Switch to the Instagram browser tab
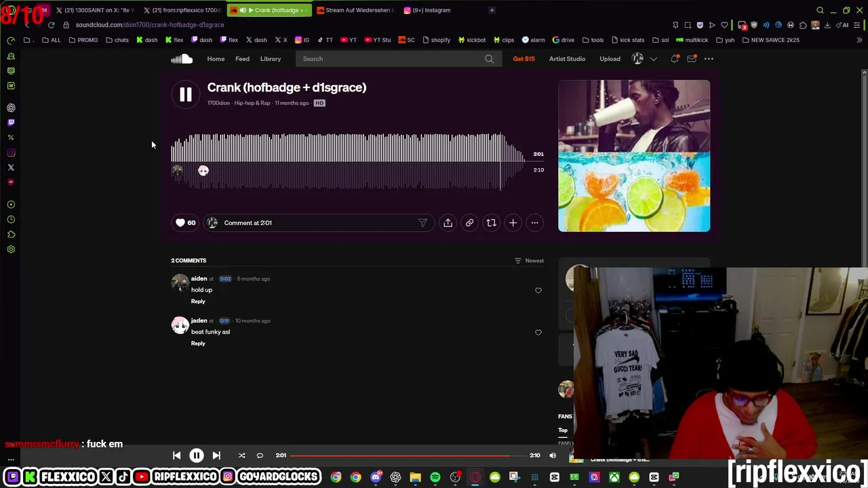This screenshot has width=868, height=488. (x=432, y=10)
